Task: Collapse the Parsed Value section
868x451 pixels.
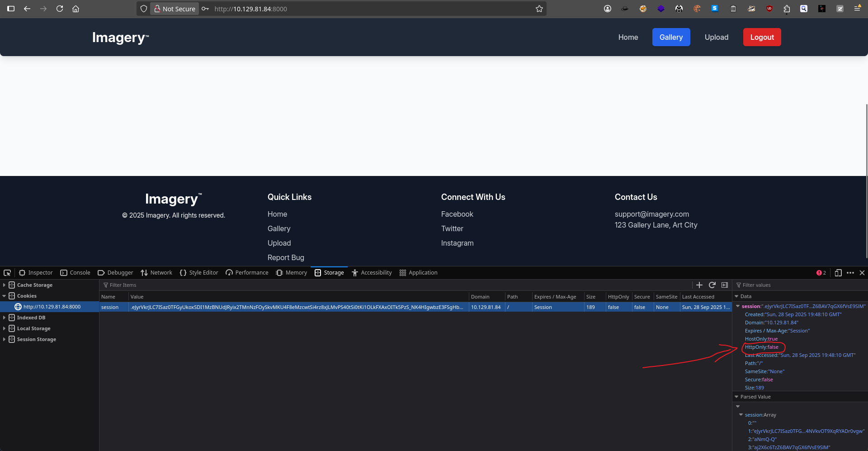Action: (736, 397)
